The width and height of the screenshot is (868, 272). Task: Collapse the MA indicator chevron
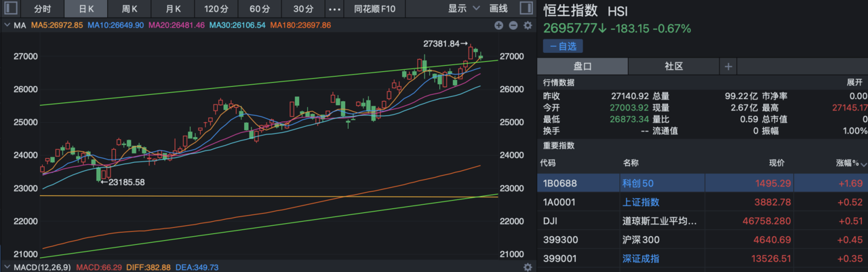tap(7, 26)
